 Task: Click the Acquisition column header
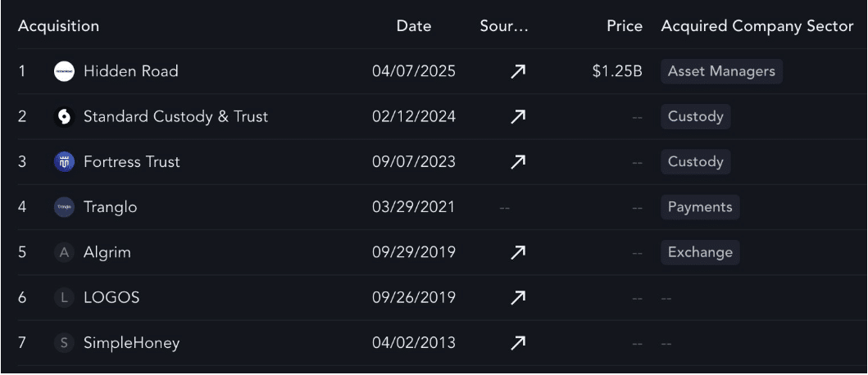pos(58,26)
